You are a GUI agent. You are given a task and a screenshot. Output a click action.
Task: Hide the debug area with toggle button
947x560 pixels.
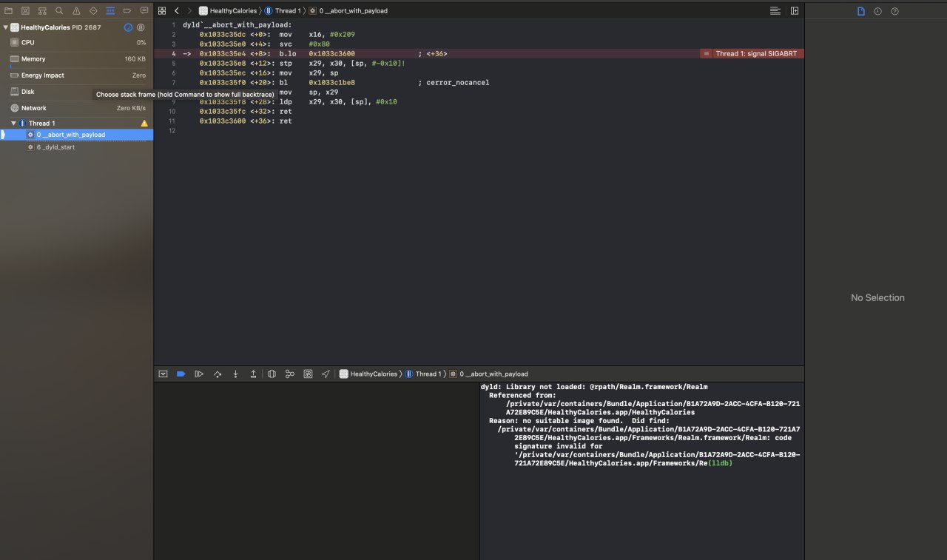pyautogui.click(x=163, y=374)
